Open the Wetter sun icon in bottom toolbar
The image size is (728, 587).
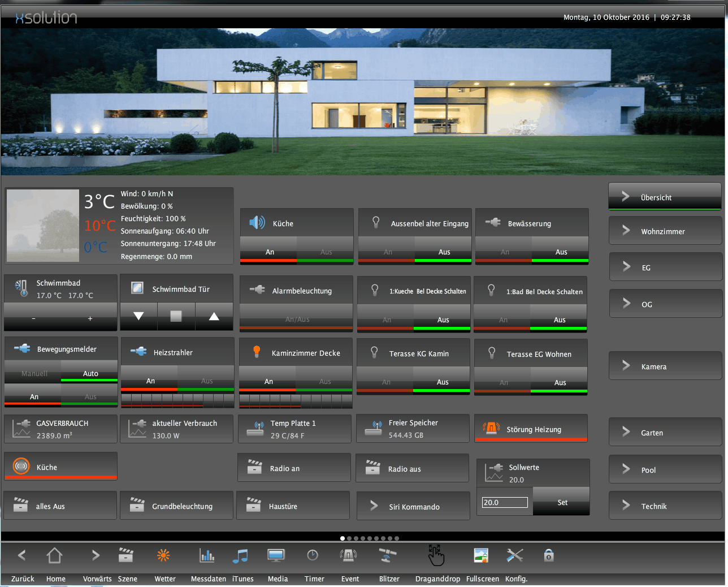[163, 556]
